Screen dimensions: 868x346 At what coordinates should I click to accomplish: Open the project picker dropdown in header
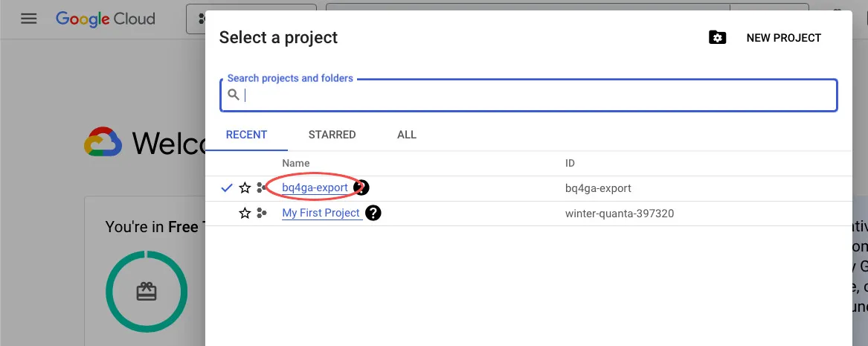click(196, 19)
